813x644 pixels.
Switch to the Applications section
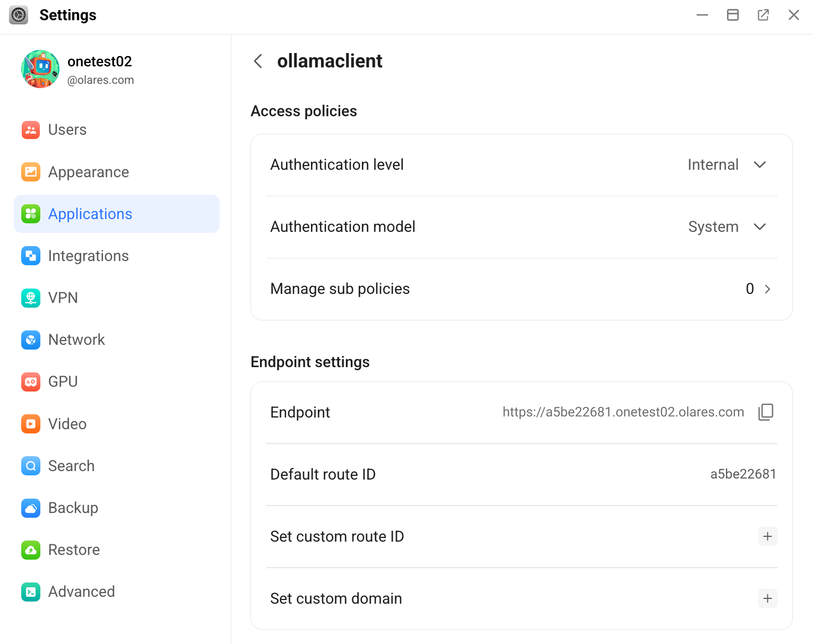pos(90,214)
